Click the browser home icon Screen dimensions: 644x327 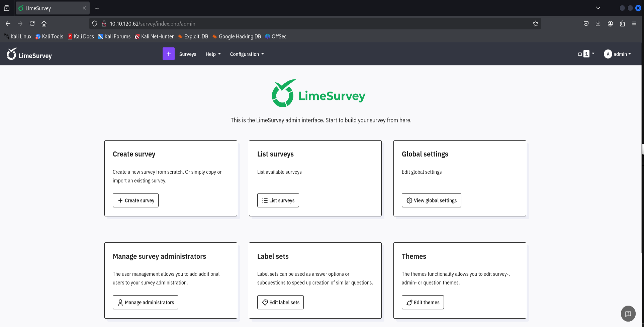pos(44,24)
